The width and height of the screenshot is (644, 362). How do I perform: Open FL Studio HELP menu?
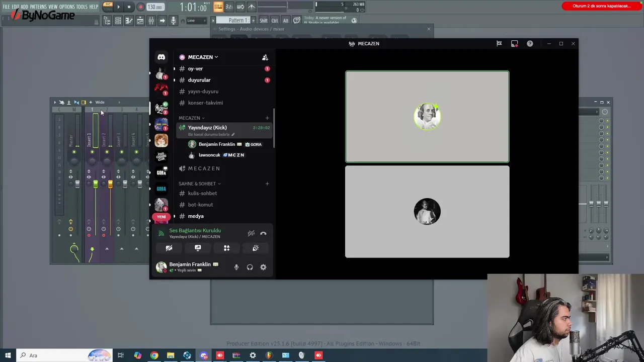94,7
